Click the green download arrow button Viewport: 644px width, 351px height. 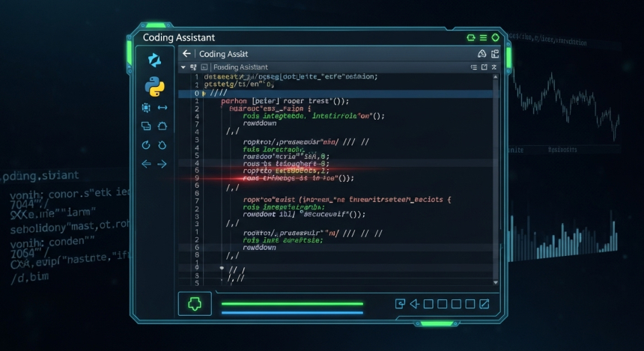(195, 303)
